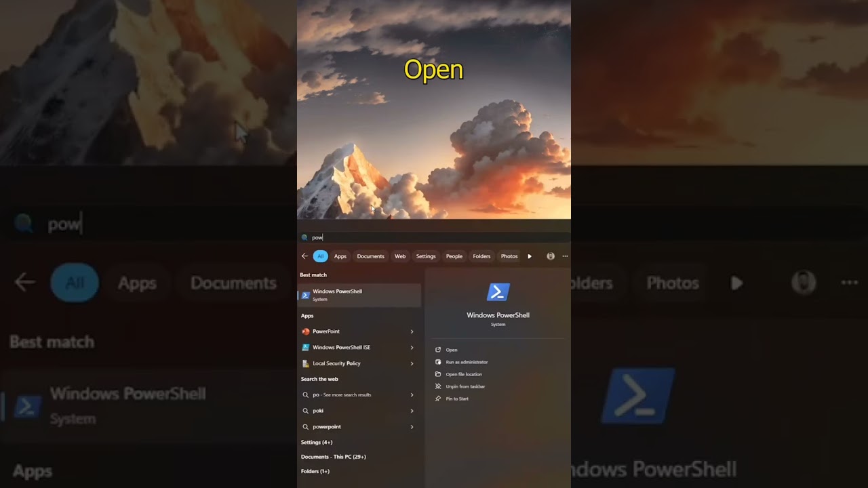Click the search icon beside 'po - See more search results'

306,394
